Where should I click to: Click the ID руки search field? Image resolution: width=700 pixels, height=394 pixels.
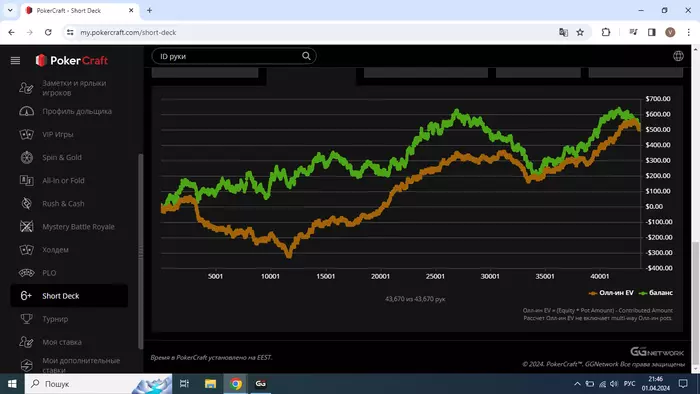pyautogui.click(x=234, y=56)
